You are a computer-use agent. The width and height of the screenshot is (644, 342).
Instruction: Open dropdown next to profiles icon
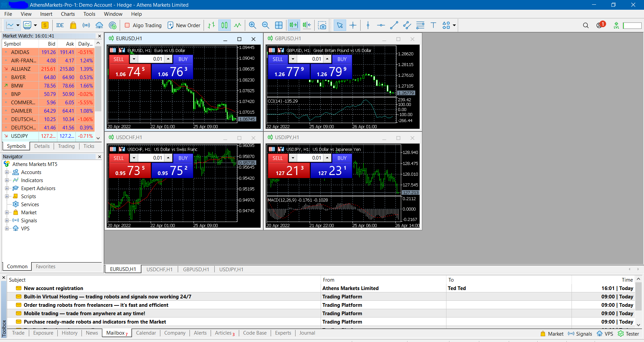tap(35, 25)
